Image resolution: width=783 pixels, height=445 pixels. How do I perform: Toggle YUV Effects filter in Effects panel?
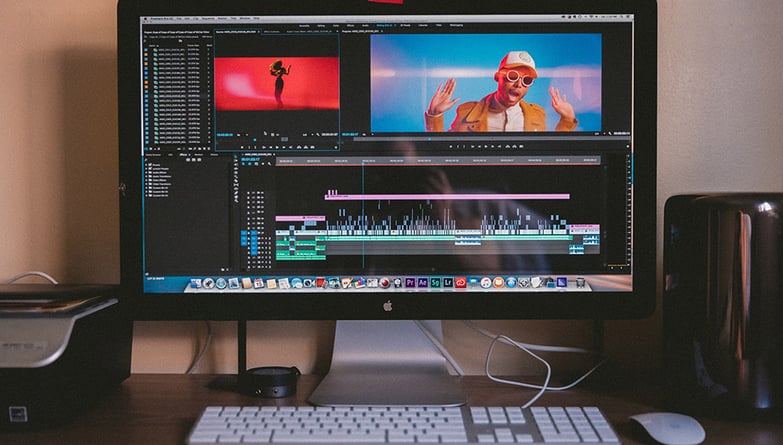[200, 160]
